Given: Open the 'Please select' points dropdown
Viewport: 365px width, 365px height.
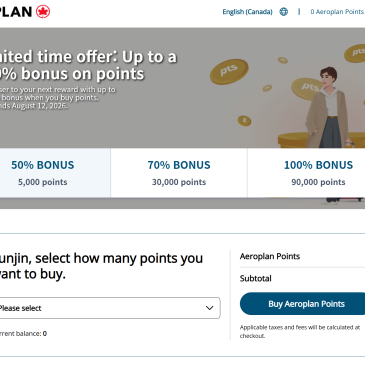Looking at the screenshot, I should 109,308.
